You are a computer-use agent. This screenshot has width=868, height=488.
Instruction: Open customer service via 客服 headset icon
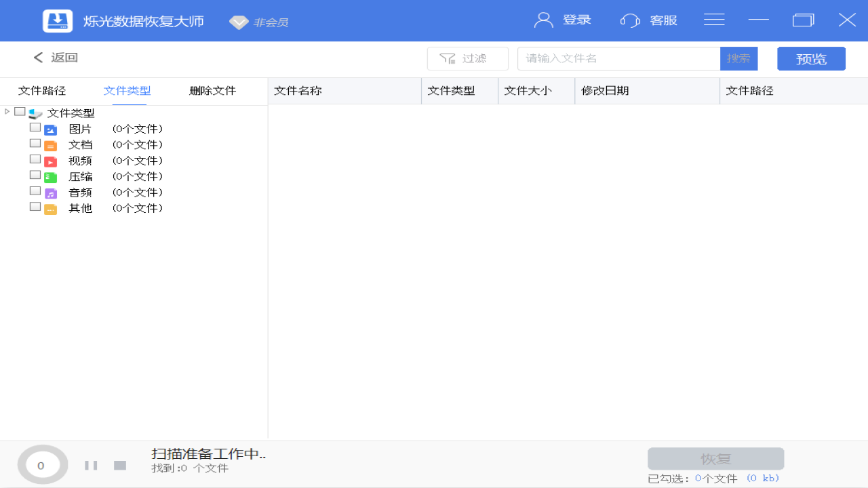tap(630, 20)
